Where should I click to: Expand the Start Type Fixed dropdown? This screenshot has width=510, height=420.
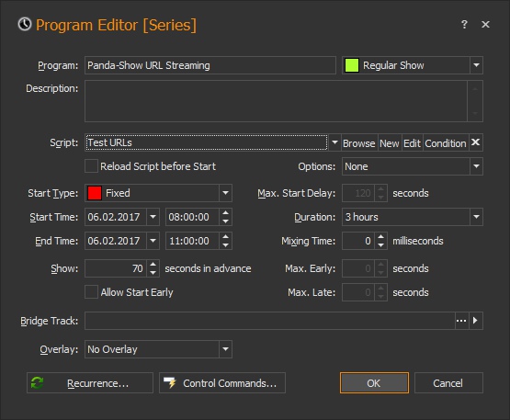(225, 193)
